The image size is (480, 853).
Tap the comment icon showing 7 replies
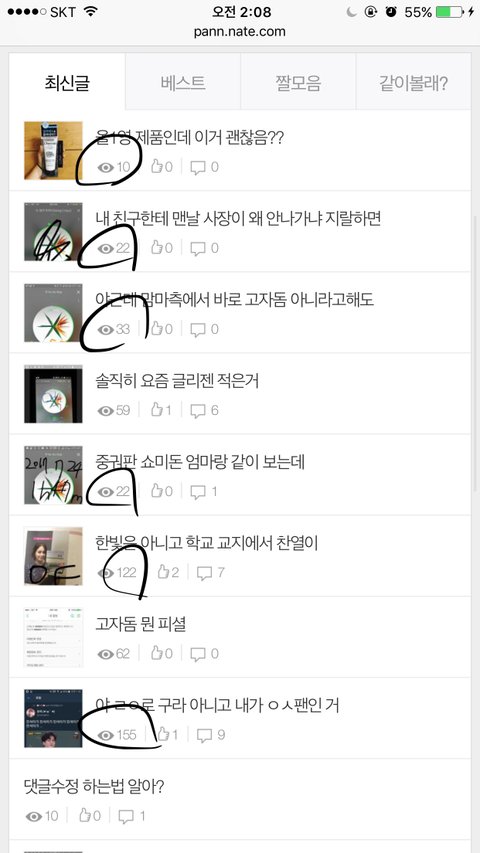click(204, 573)
